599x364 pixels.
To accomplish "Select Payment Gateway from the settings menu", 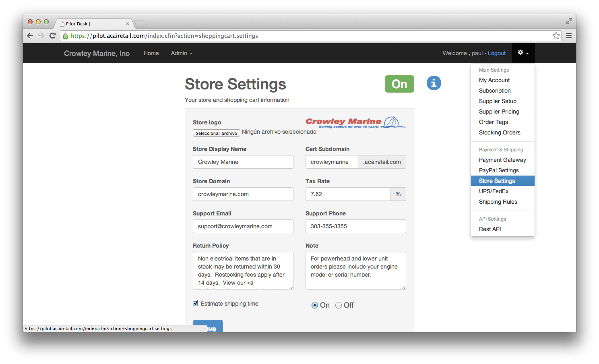I will [x=502, y=160].
